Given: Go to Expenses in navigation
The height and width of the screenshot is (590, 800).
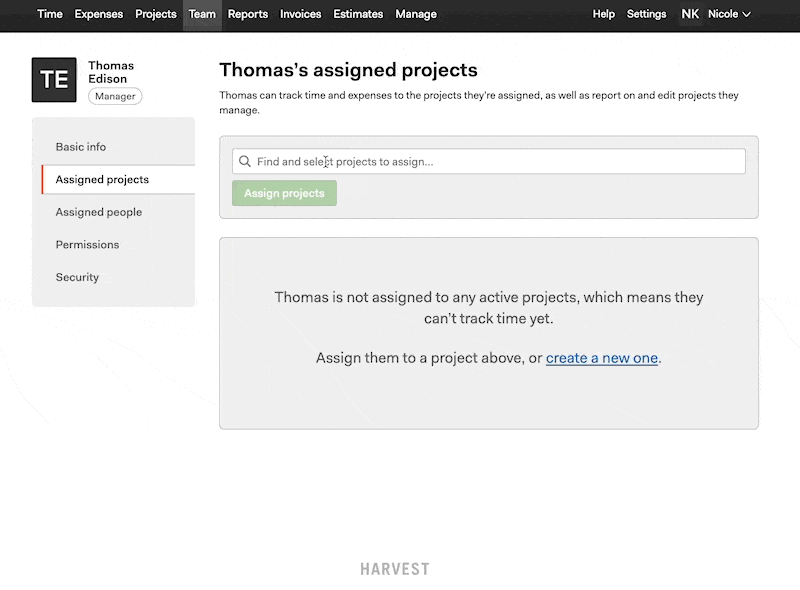Looking at the screenshot, I should [x=98, y=14].
